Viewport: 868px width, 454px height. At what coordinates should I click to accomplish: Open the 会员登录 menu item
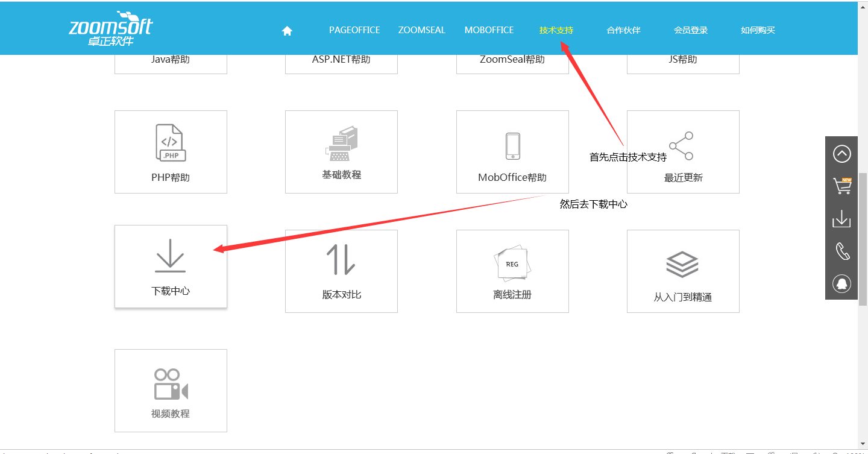click(691, 30)
